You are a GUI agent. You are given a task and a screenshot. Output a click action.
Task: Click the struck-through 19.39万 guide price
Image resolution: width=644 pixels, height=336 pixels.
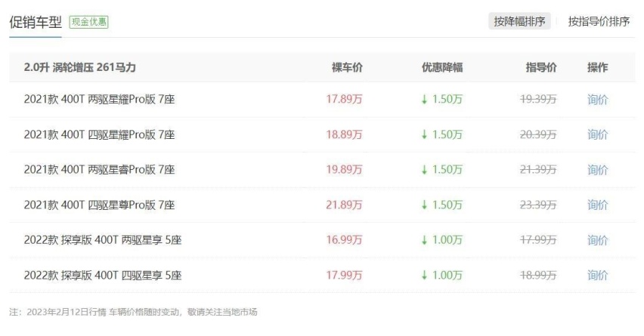[x=538, y=99]
